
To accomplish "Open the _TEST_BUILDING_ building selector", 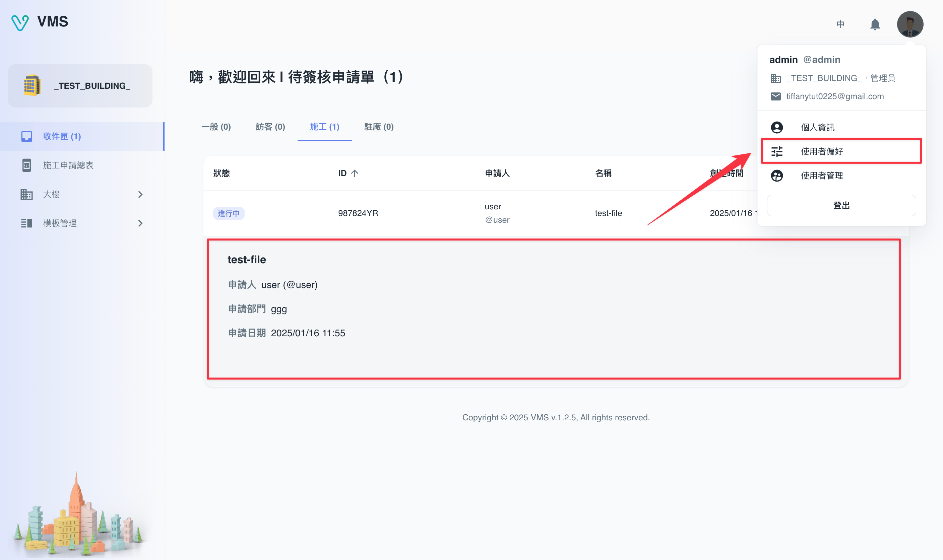I will pyautogui.click(x=80, y=86).
